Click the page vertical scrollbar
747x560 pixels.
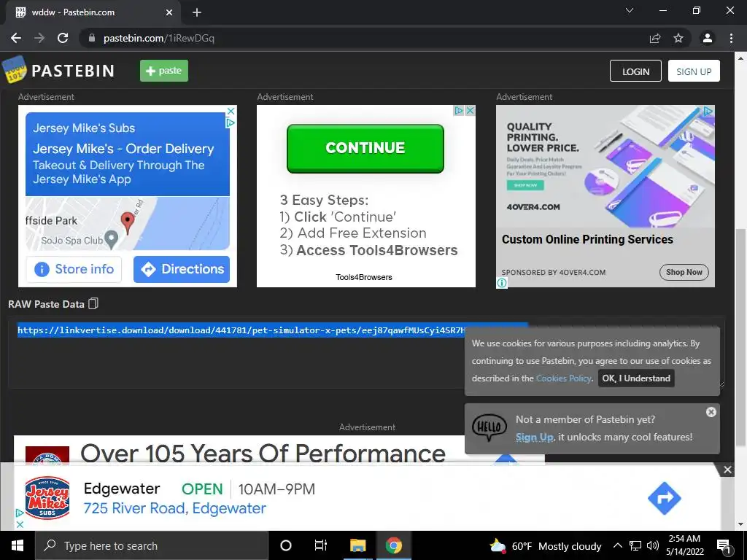pos(740,338)
